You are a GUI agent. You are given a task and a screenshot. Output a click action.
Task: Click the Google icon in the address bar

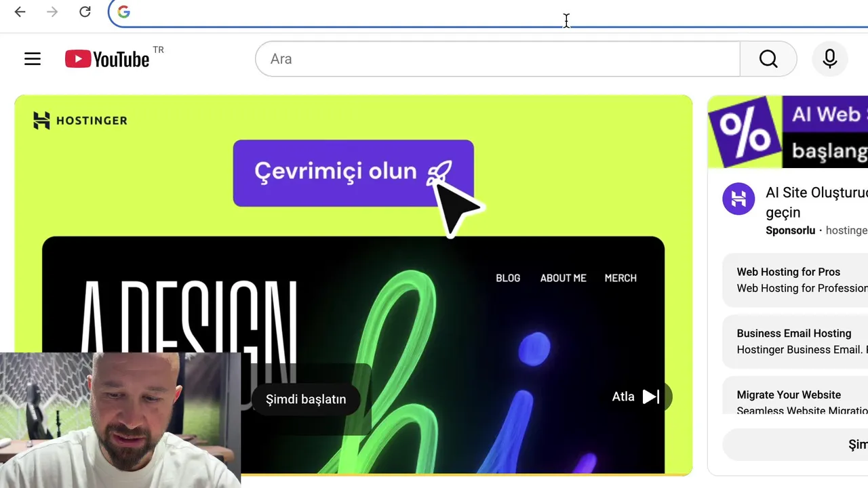pos(123,12)
